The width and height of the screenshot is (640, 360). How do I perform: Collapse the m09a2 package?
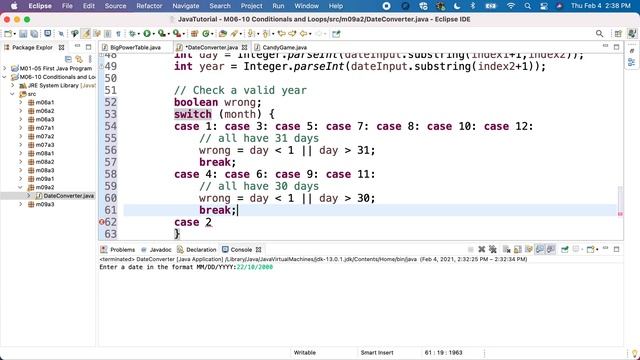(x=21, y=187)
